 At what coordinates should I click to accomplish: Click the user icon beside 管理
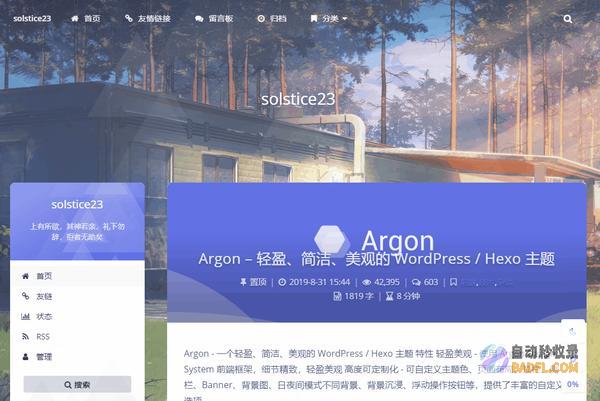(x=26, y=357)
